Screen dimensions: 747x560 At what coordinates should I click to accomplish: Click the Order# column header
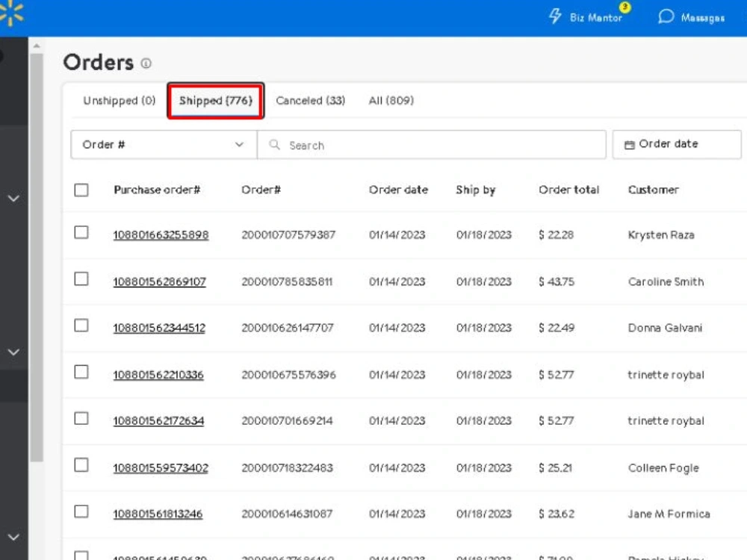[261, 190]
